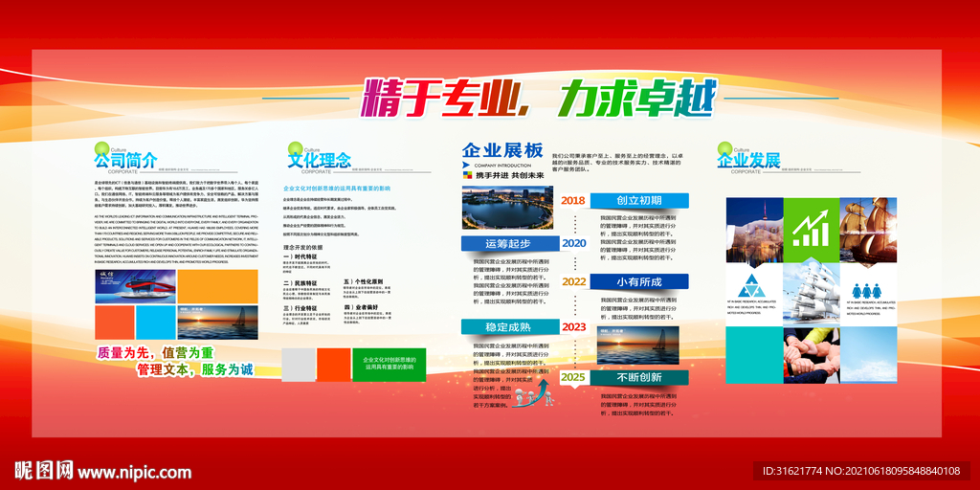Select the 2023 timeline year
Viewport: 980px width, 490px height.
point(574,326)
